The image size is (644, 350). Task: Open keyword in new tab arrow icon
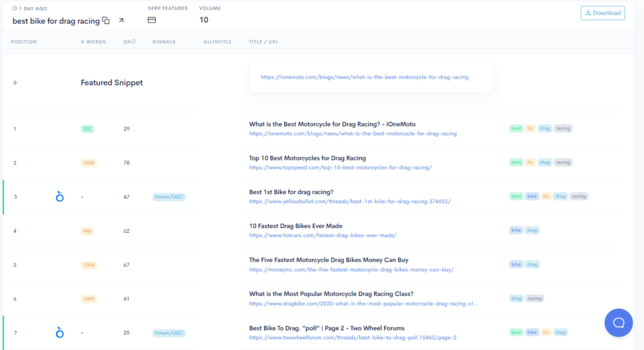[x=121, y=21]
